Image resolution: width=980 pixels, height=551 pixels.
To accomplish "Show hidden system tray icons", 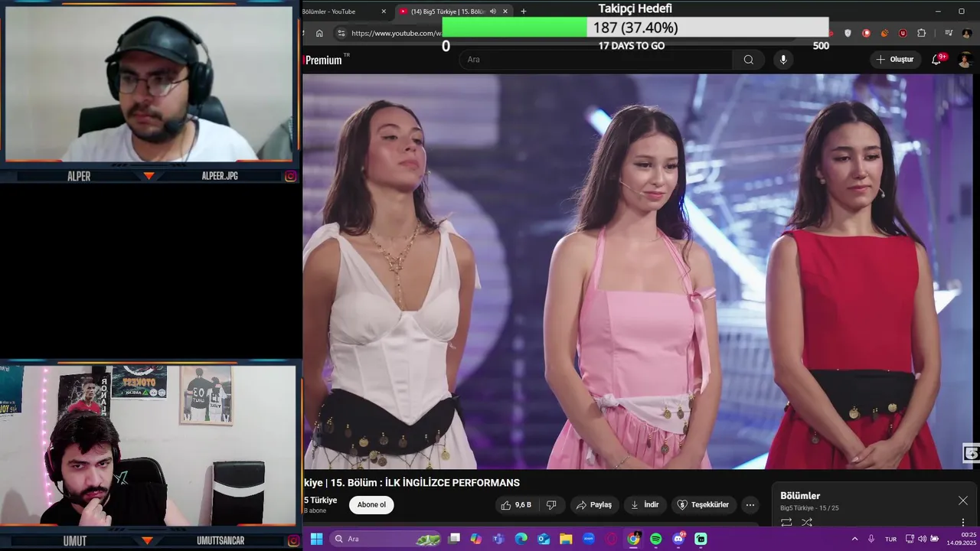I will [x=854, y=539].
